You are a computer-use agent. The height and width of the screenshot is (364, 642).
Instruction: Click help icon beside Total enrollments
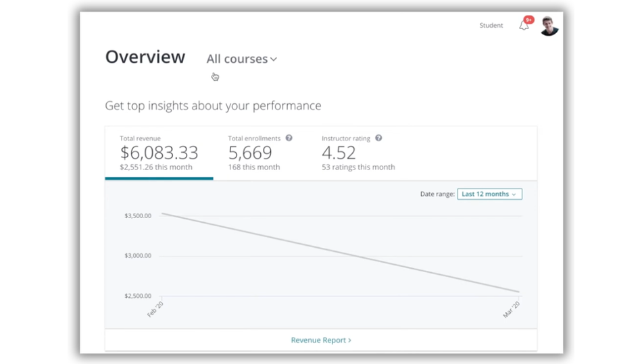[x=289, y=138]
